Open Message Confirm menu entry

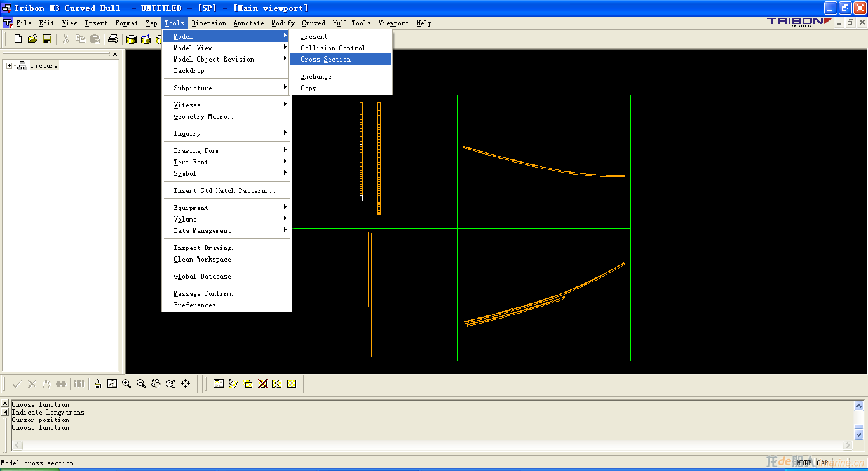click(x=227, y=293)
